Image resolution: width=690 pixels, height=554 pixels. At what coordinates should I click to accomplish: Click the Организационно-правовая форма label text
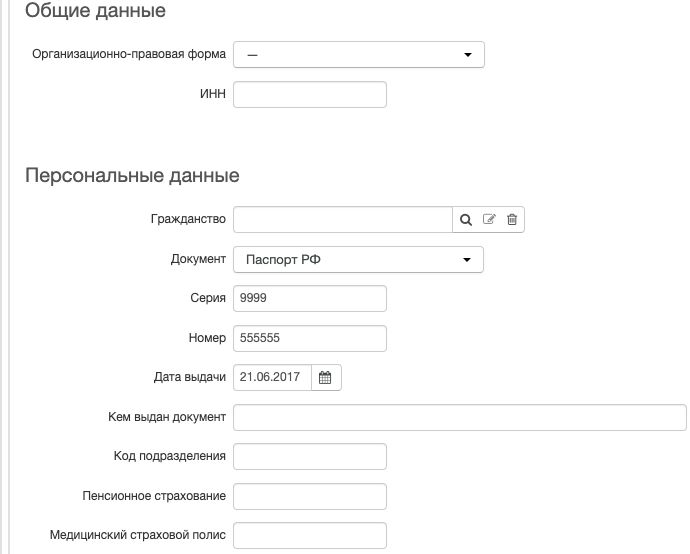coord(129,54)
